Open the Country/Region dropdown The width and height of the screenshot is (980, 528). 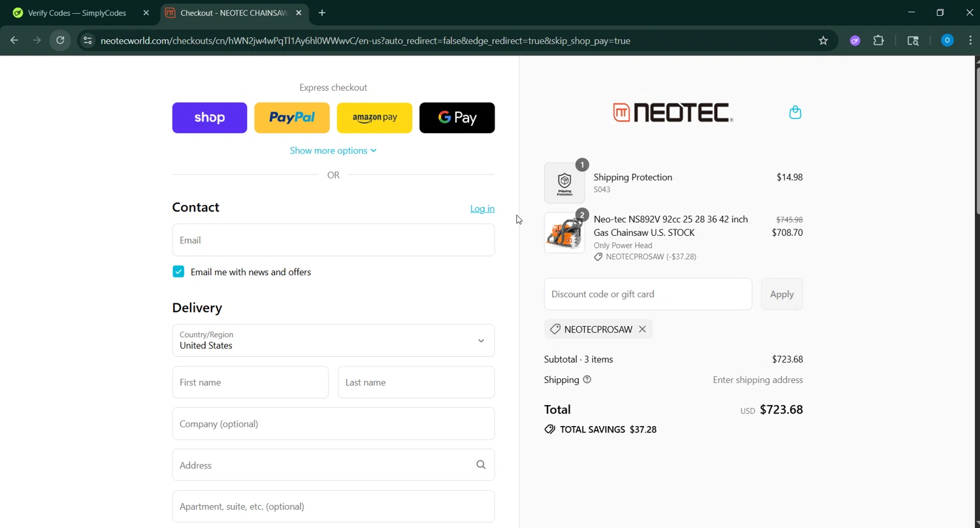coord(333,340)
